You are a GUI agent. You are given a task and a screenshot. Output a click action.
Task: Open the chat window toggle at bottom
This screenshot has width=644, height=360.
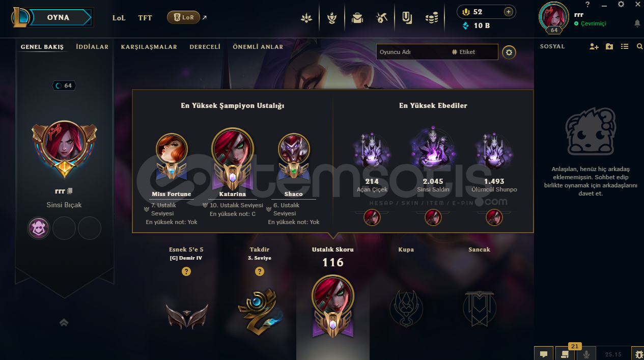coord(543,354)
